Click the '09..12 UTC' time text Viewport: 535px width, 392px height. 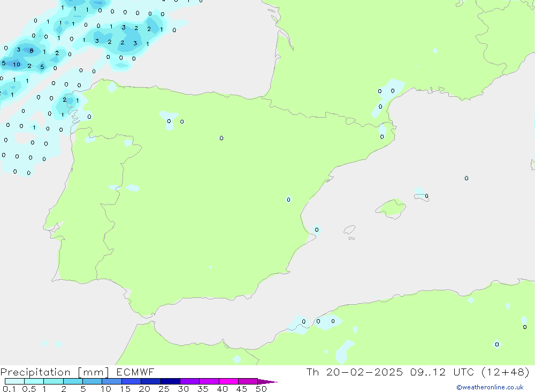tap(444, 372)
